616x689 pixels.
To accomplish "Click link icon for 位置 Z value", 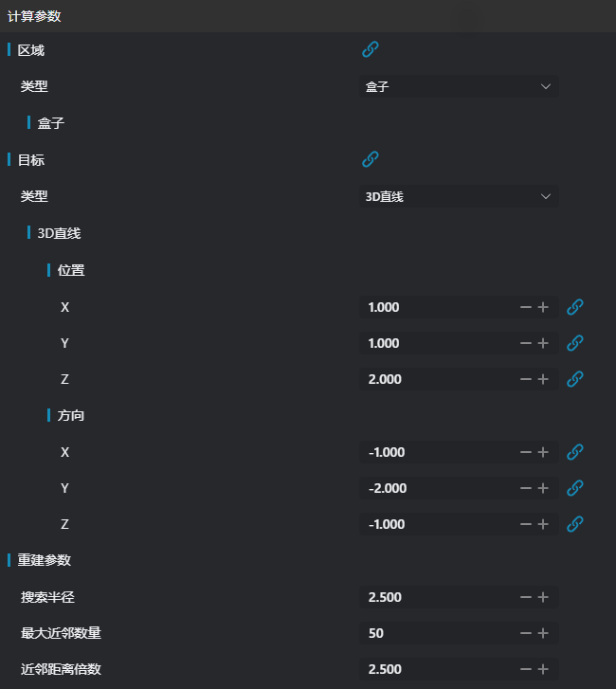I will 574,379.
